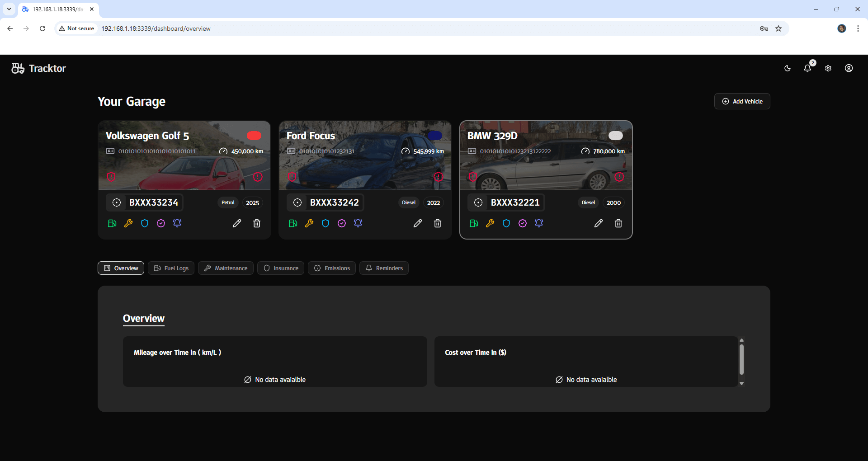Click the overview panel scrollbar down arrow

pos(741,383)
